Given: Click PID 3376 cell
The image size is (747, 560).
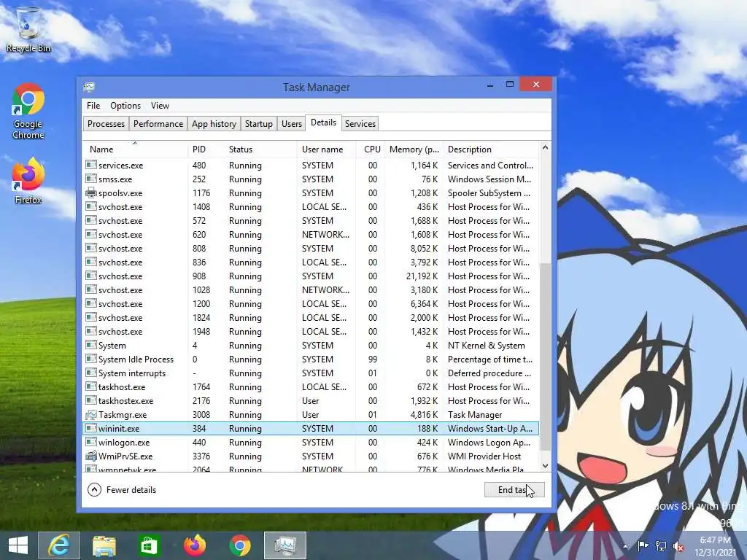Looking at the screenshot, I should (x=201, y=456).
